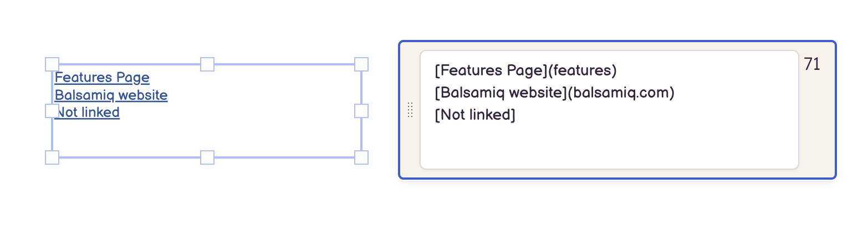Click the middle-left resize handle
Viewport: 868px width, 244px height.
click(x=52, y=111)
